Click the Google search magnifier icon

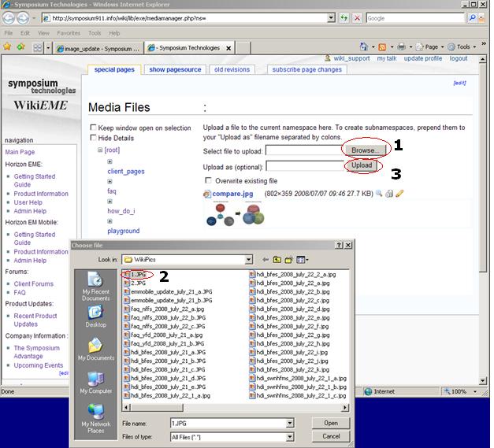(x=472, y=18)
